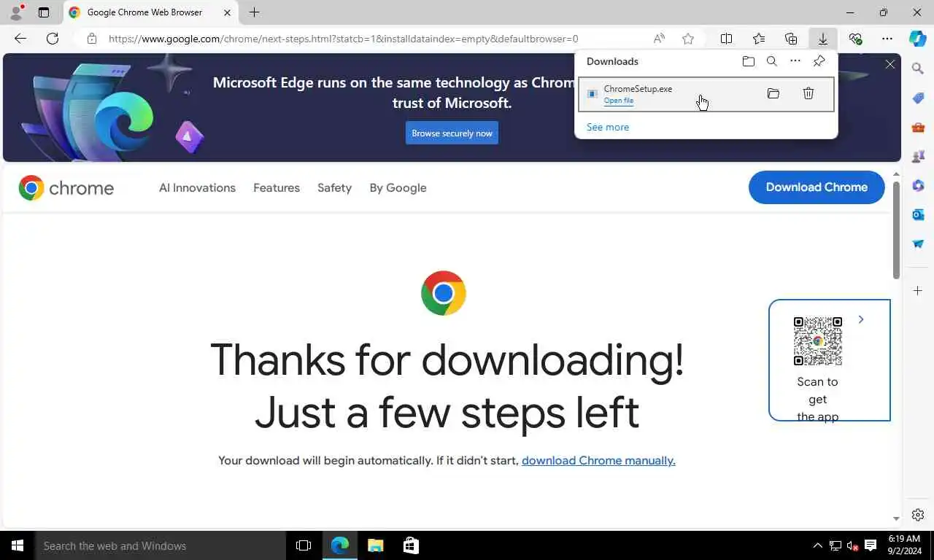Viewport: 934px width, 560px height.
Task: Open Browser essentials heart icon
Action: coord(855,39)
